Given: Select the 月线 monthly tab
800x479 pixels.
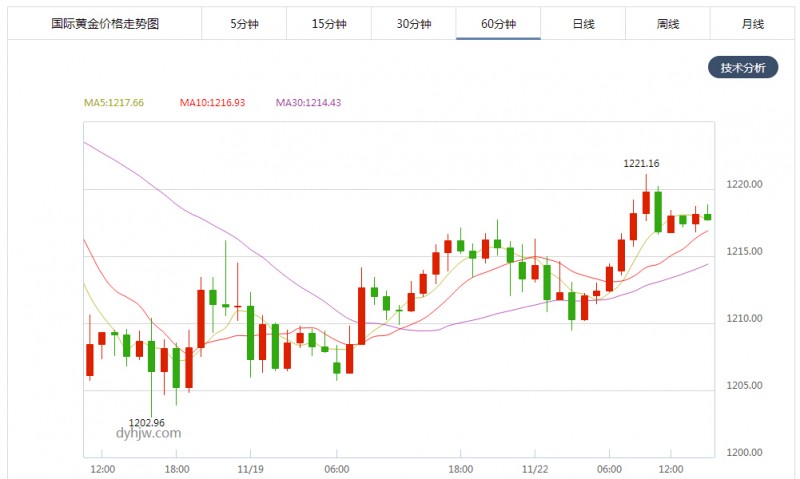Looking at the screenshot, I should coord(752,23).
